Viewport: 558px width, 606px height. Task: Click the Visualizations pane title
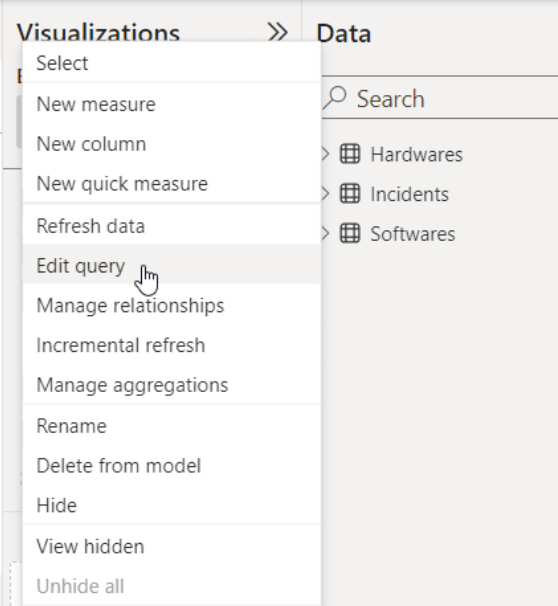tap(99, 33)
